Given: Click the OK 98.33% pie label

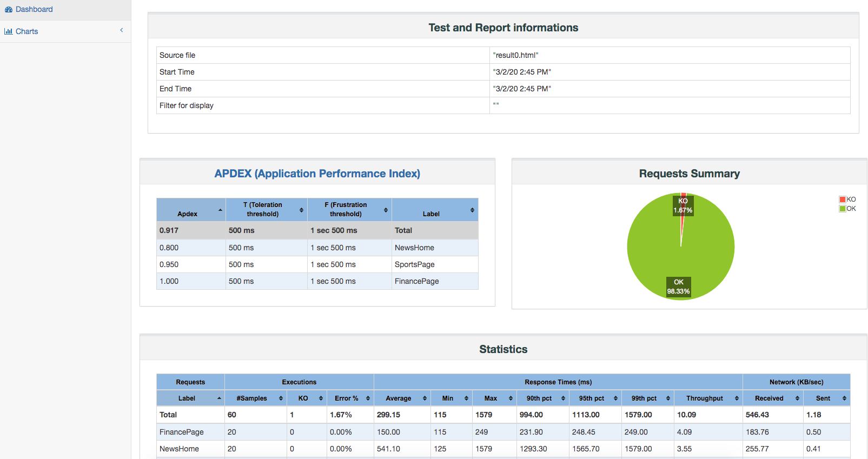Looking at the screenshot, I should 678,287.
